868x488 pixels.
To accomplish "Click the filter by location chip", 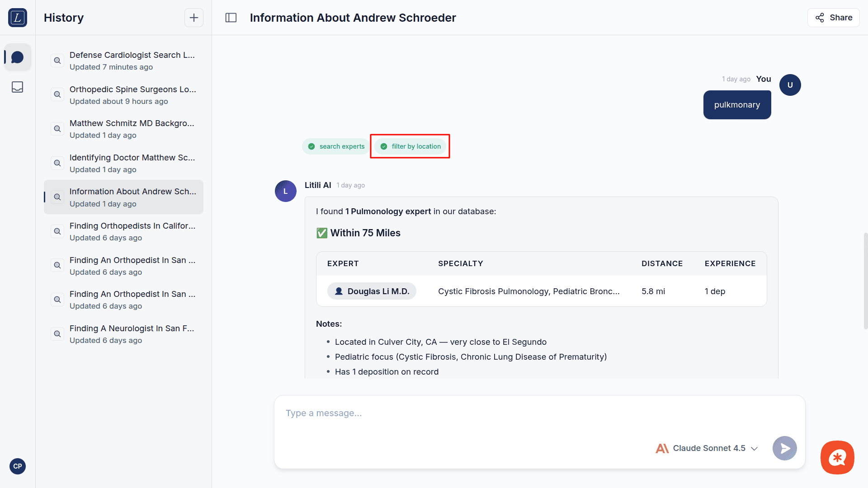I will point(410,146).
